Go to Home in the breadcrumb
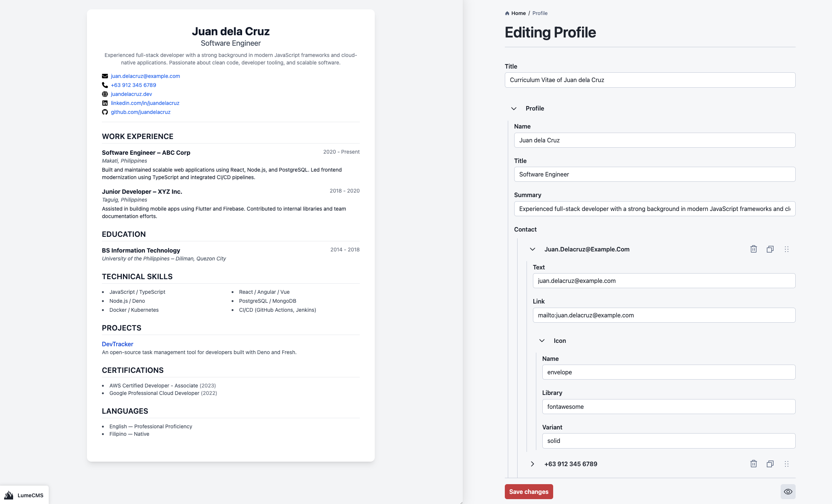Image resolution: width=832 pixels, height=504 pixels. (518, 13)
